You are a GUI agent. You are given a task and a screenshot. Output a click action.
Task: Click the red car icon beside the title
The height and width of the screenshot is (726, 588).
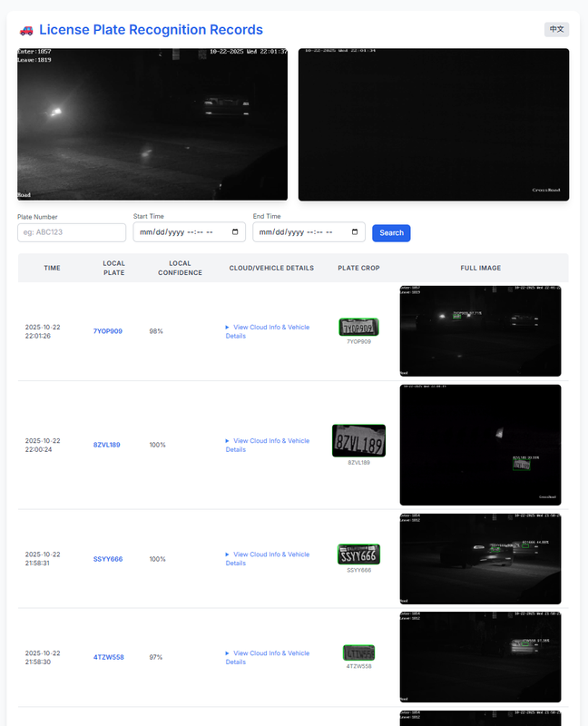(26, 30)
